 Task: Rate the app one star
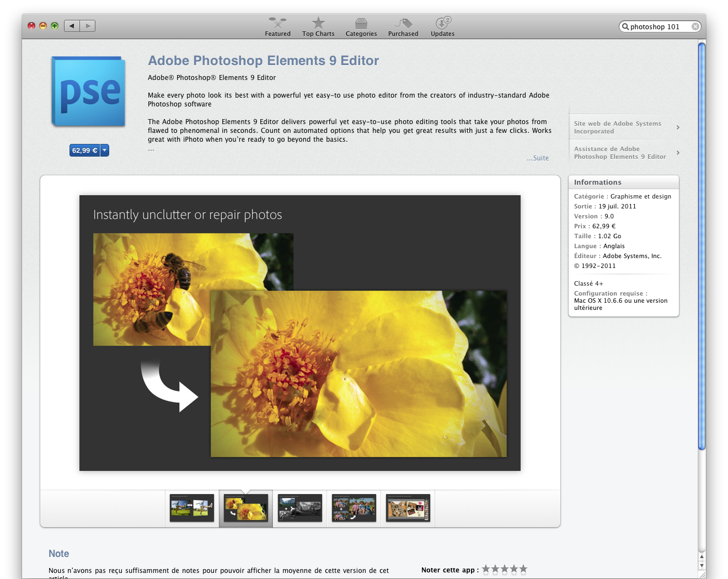click(x=486, y=569)
